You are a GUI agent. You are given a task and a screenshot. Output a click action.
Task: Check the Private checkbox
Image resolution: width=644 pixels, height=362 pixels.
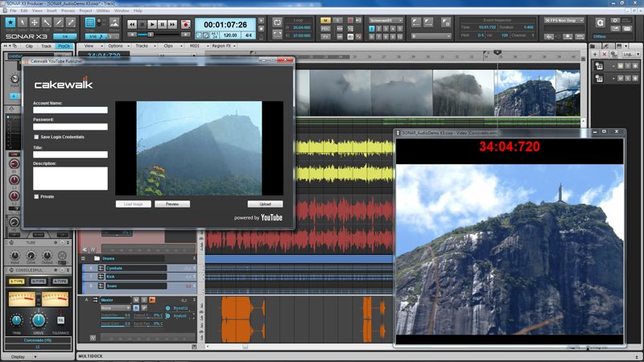point(36,196)
